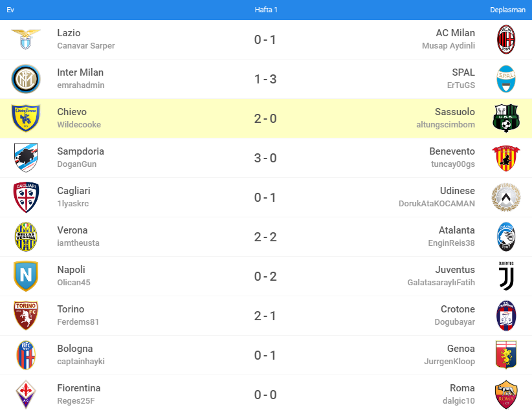Click the SPAL team crest

coord(506,79)
